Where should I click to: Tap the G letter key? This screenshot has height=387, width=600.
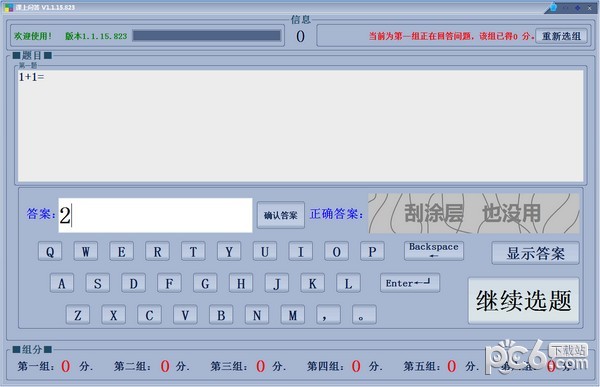[x=205, y=283]
